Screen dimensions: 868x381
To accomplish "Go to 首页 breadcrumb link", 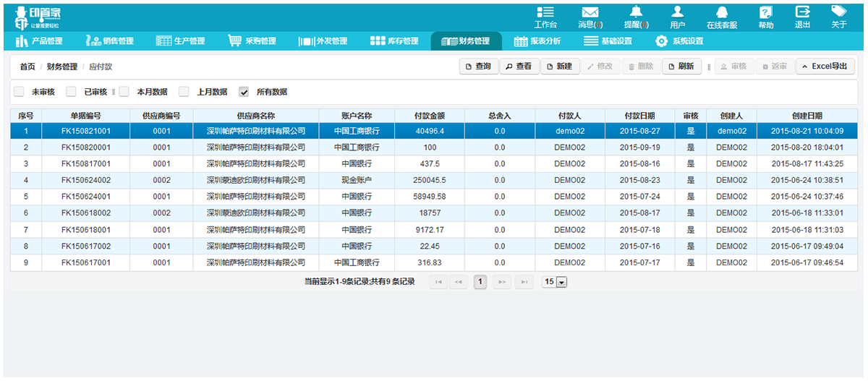I will [27, 67].
